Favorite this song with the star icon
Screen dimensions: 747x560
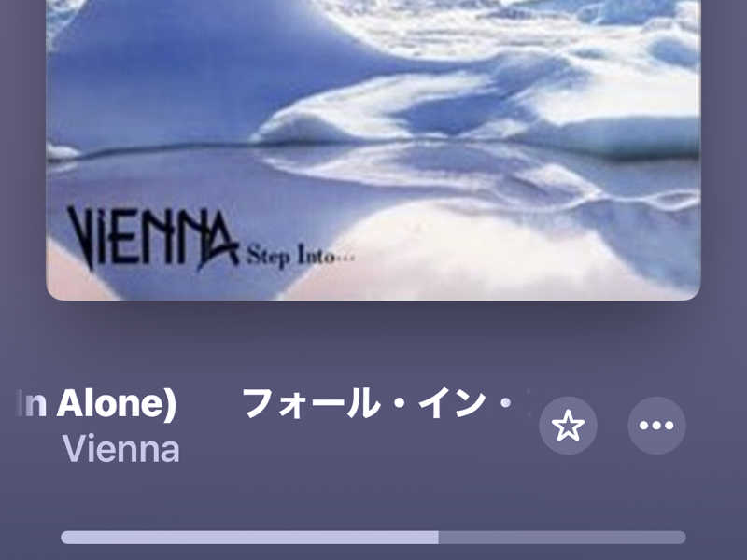(568, 426)
